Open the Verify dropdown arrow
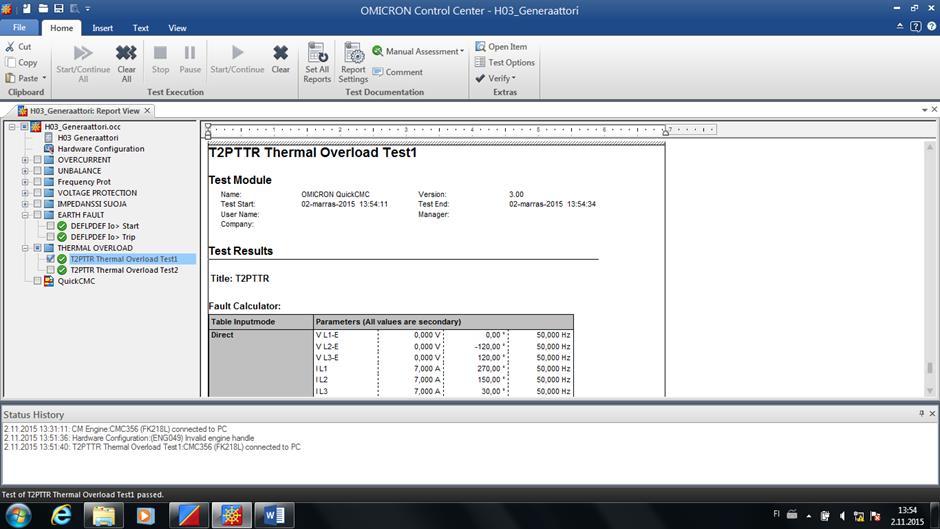 pos(514,78)
